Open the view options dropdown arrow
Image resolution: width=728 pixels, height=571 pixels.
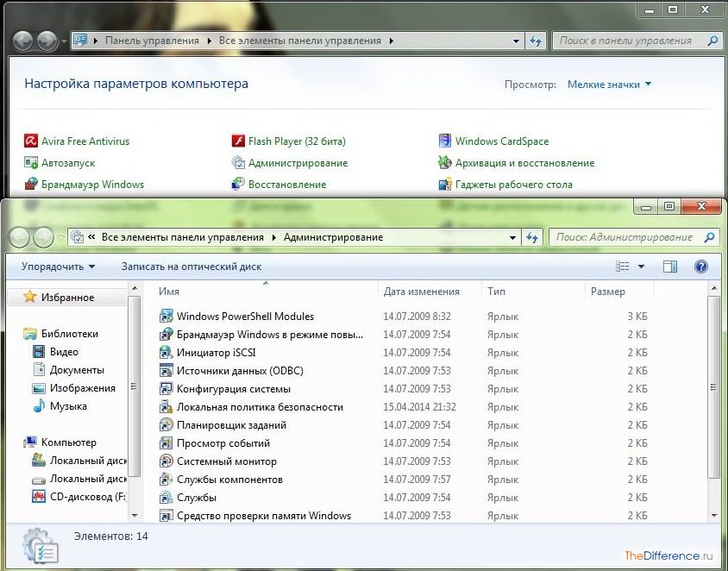tap(641, 267)
